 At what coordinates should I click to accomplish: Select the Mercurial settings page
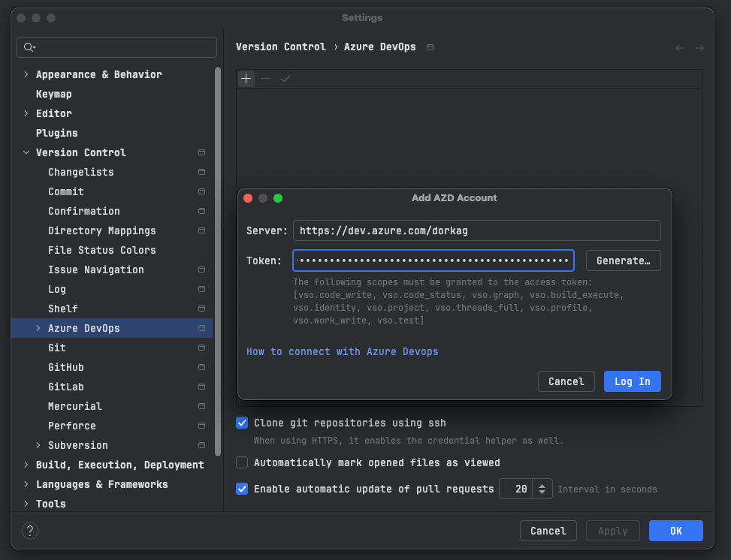pos(74,407)
